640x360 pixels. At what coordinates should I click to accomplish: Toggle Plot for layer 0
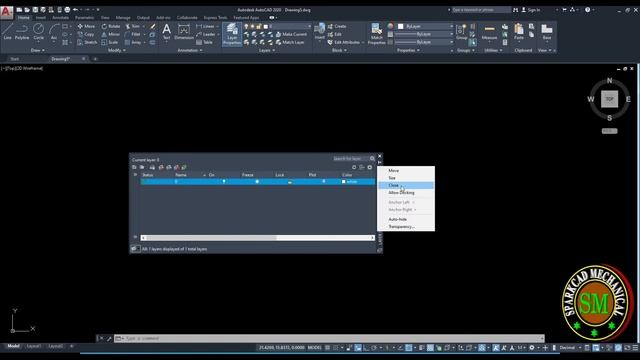[x=324, y=182]
